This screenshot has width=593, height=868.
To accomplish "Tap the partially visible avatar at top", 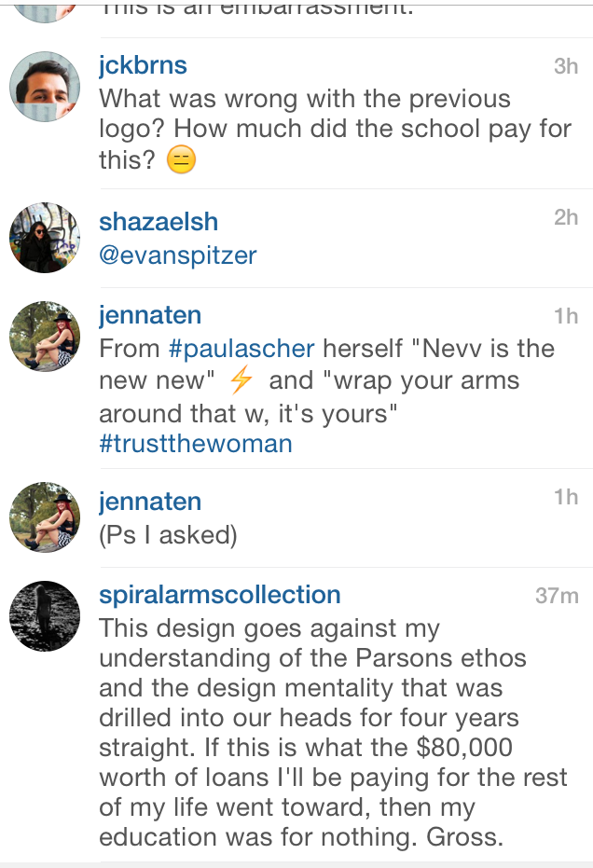I will point(45,10).
